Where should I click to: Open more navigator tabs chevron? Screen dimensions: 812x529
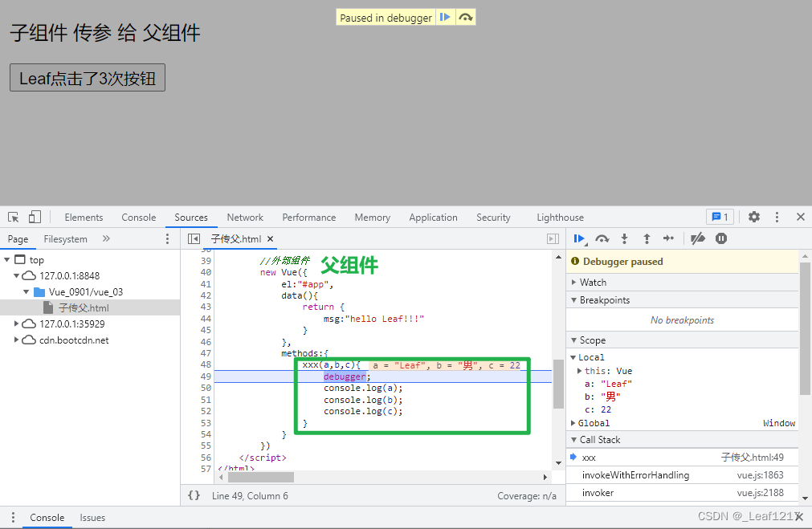coord(106,238)
